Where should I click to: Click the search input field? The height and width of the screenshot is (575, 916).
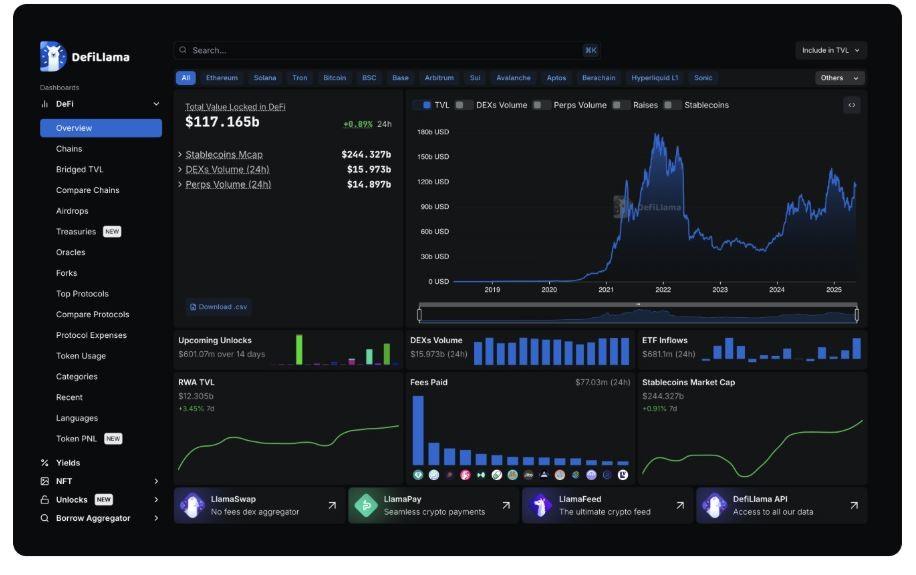click(x=380, y=50)
